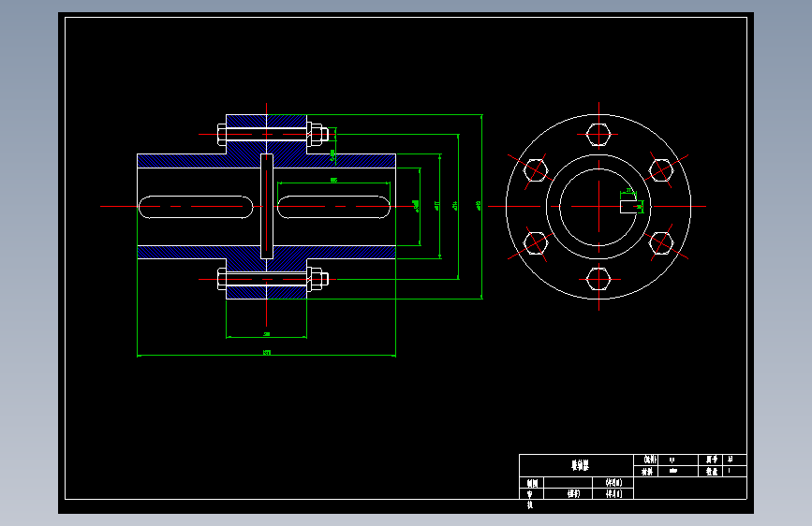Select the left keyway slot in the section view

(x=196, y=207)
